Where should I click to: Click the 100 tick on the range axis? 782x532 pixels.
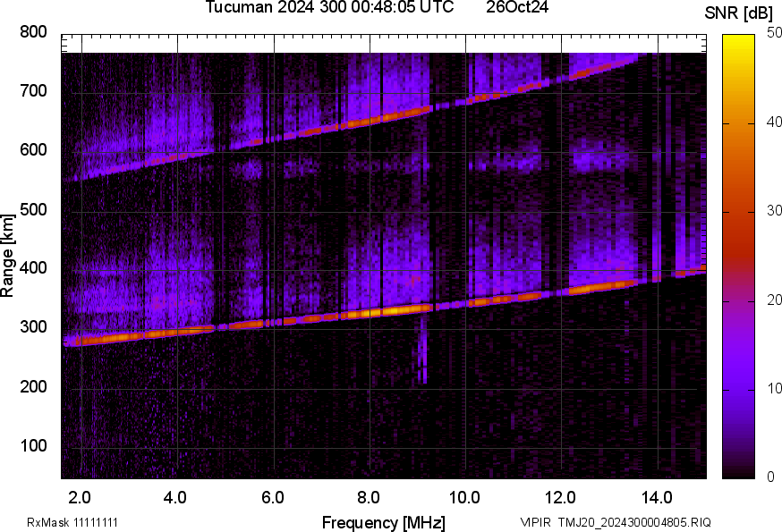click(x=34, y=447)
